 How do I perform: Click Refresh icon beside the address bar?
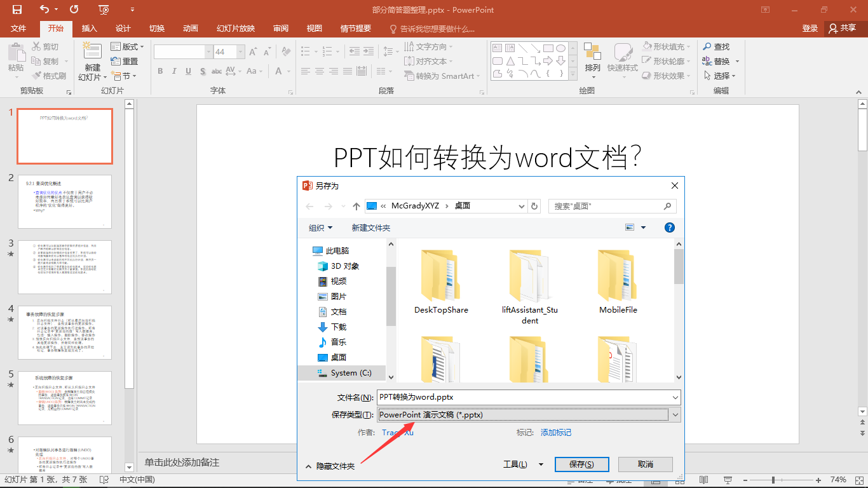point(534,206)
